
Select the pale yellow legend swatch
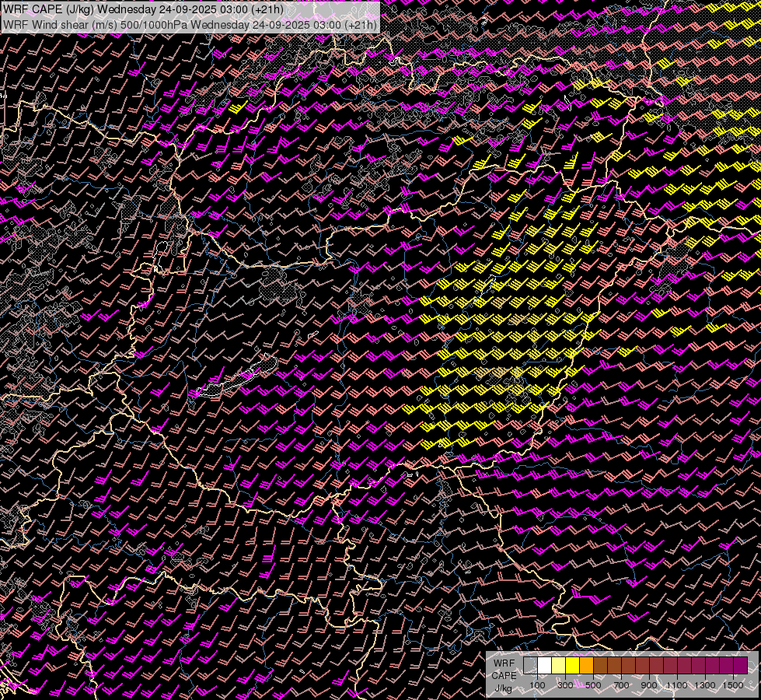pos(558,666)
